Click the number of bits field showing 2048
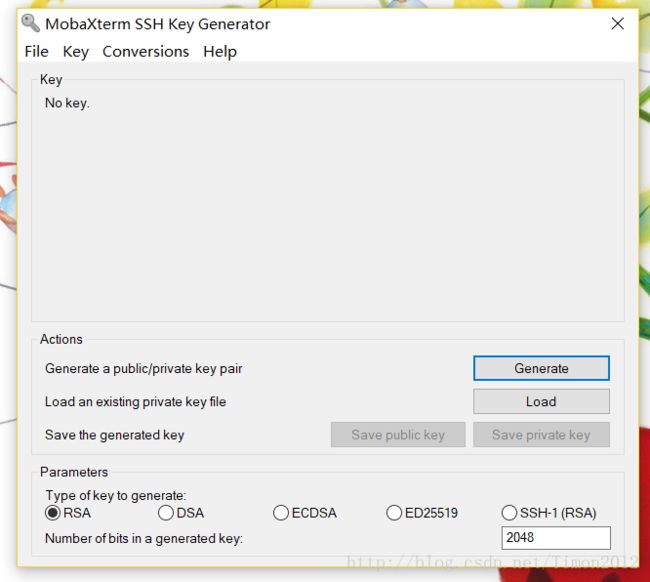650x582 pixels. 555,538
